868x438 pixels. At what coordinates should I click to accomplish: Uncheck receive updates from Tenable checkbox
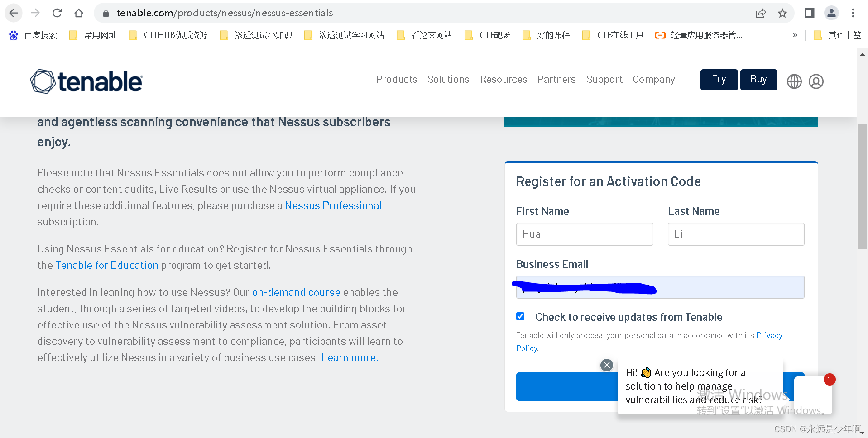click(521, 316)
